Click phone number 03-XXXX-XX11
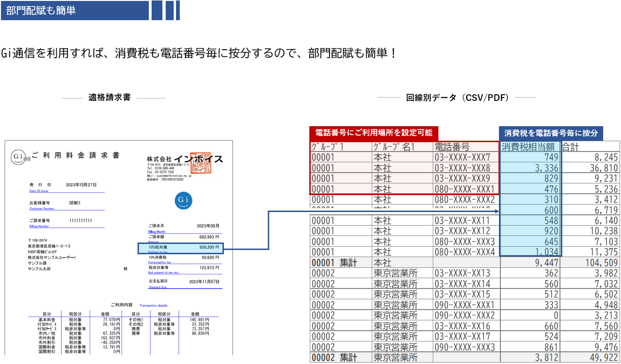 click(x=462, y=220)
